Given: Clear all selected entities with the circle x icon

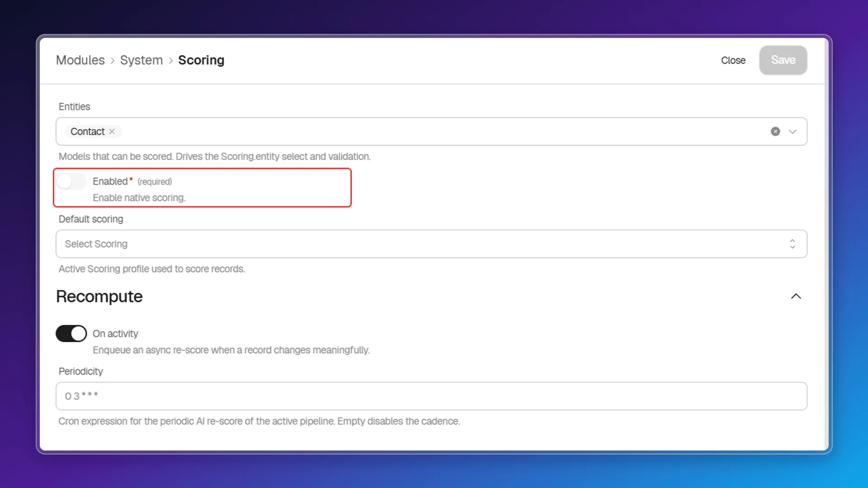Looking at the screenshot, I should (775, 131).
